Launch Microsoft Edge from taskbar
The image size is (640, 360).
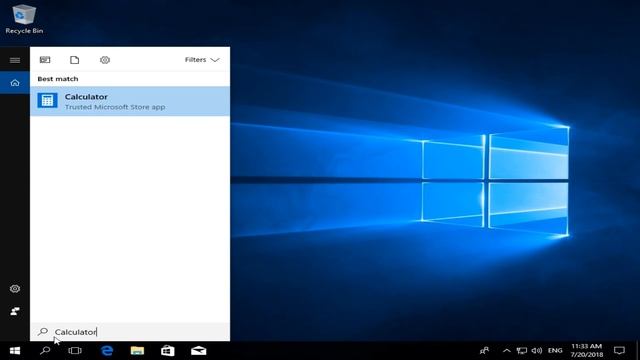(107, 351)
